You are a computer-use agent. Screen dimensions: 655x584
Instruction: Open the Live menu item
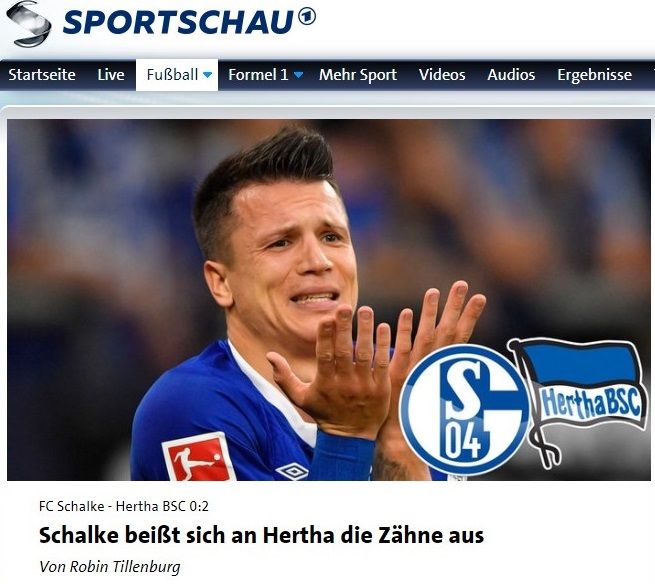[x=111, y=75]
